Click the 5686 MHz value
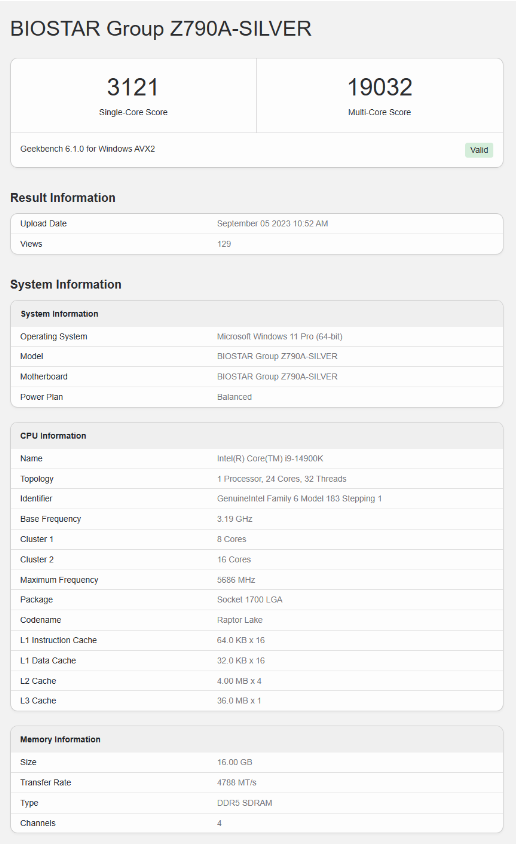The image size is (516, 844). click(x=236, y=580)
